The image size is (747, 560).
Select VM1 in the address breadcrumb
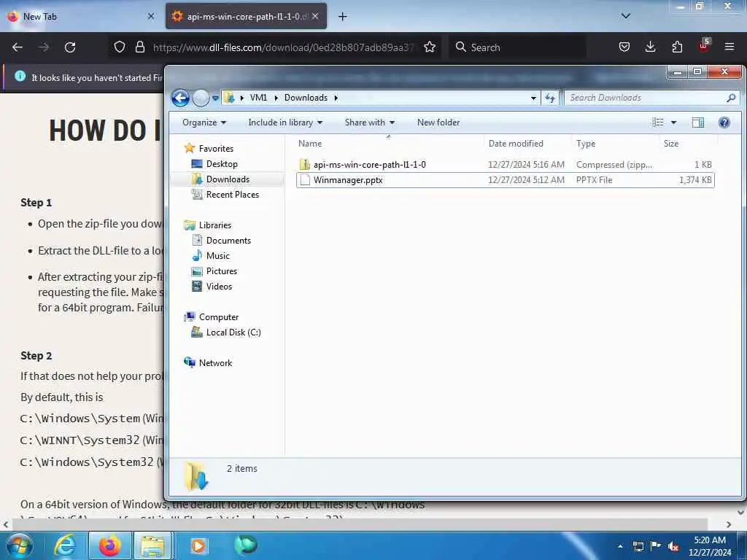pos(258,98)
